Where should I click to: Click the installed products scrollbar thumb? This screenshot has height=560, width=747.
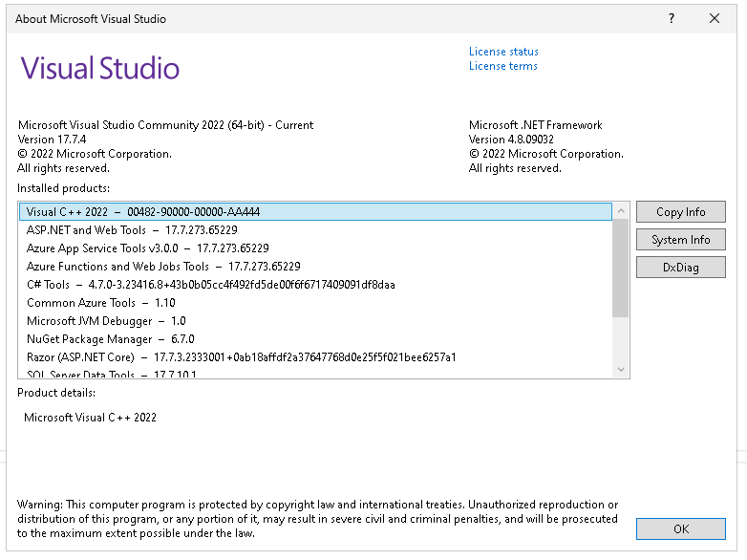pos(620,268)
